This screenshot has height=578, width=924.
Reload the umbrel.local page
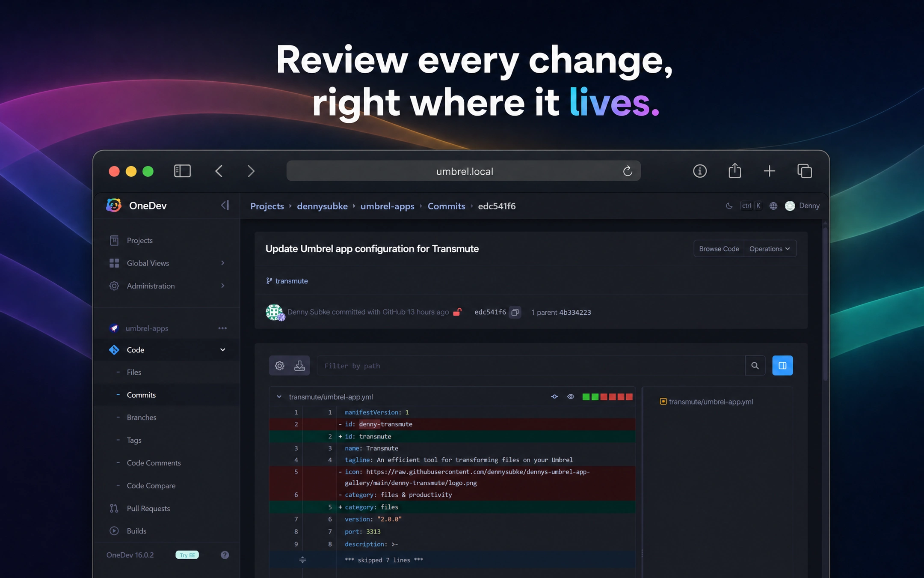pyautogui.click(x=627, y=171)
